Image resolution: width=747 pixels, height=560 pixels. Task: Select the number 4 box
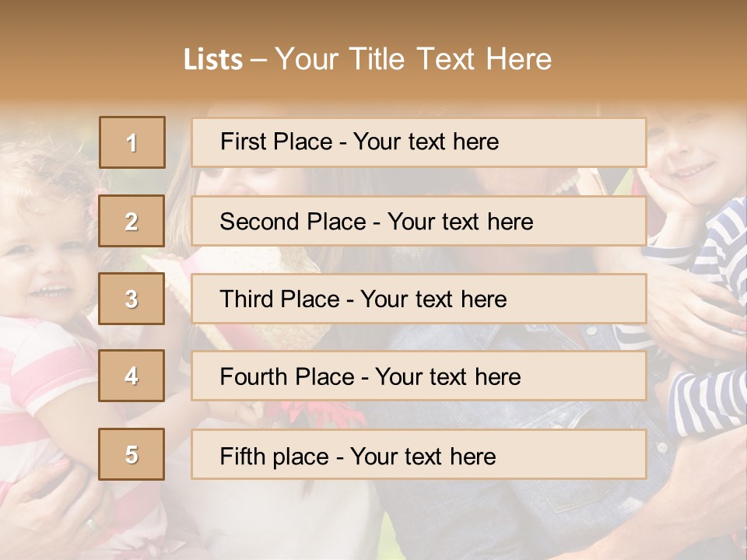pyautogui.click(x=132, y=376)
